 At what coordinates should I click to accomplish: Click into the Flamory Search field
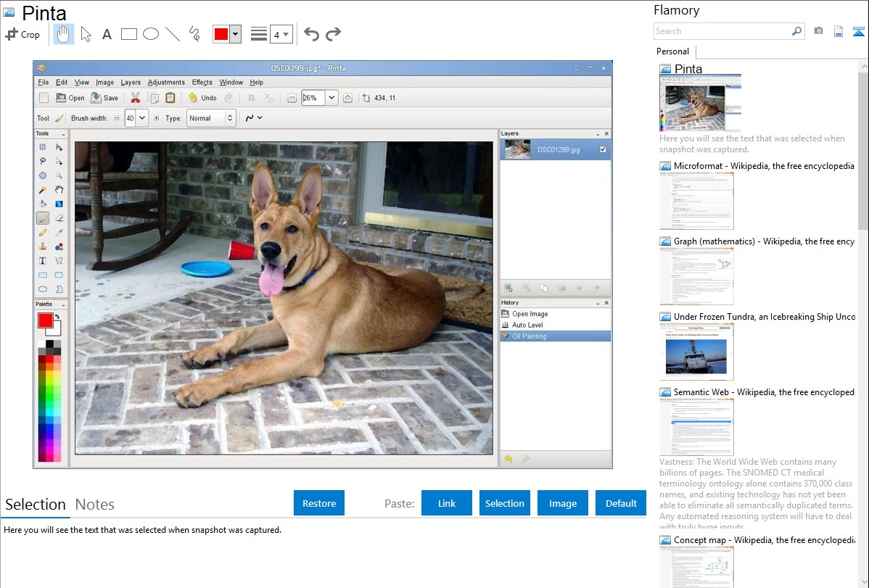[721, 31]
